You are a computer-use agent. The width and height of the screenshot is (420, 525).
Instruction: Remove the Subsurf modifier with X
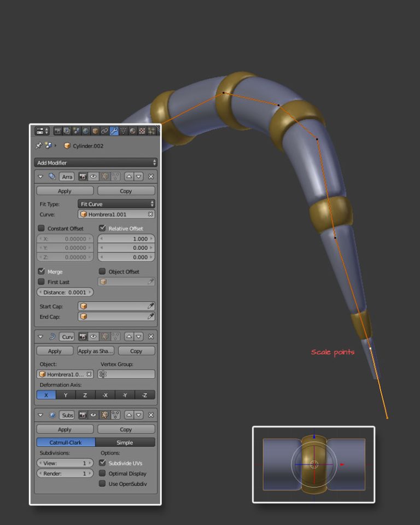pos(151,415)
